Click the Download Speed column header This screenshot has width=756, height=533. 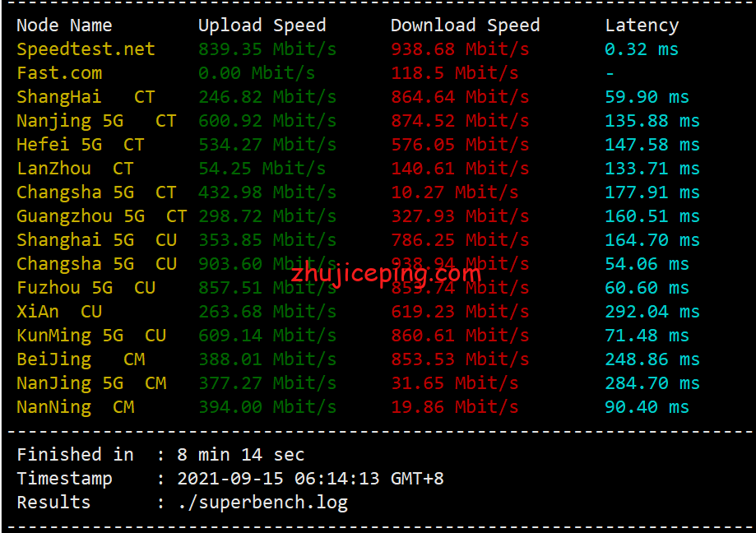tap(465, 25)
